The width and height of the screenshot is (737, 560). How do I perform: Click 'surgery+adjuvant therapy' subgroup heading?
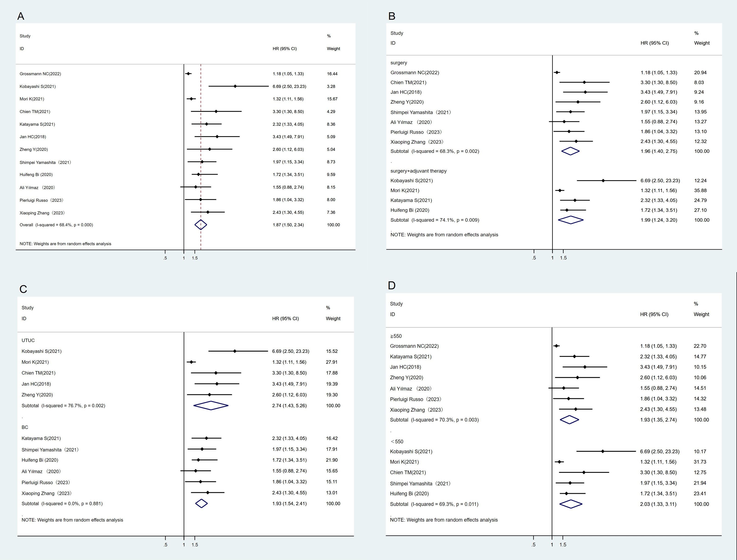(418, 171)
